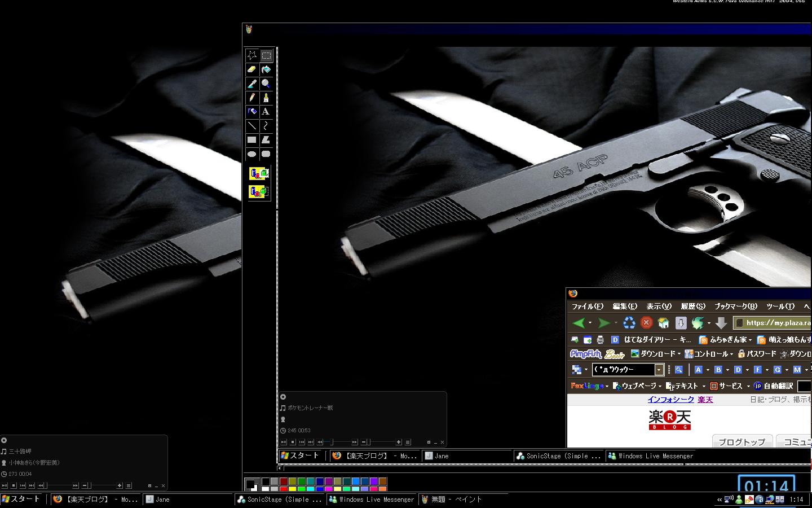Choose the magenta palette swatch

coord(328,489)
